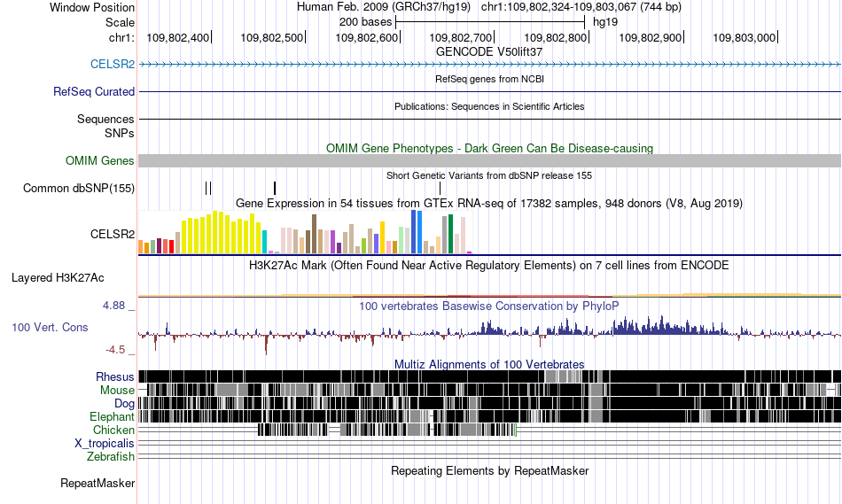Open the OMIM Genes track label
Screen dimensions: 842x504
pyautogui.click(x=100, y=160)
